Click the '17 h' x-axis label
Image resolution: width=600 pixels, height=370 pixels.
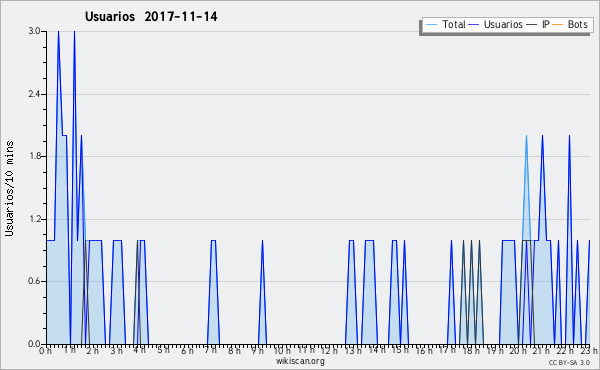(x=447, y=350)
